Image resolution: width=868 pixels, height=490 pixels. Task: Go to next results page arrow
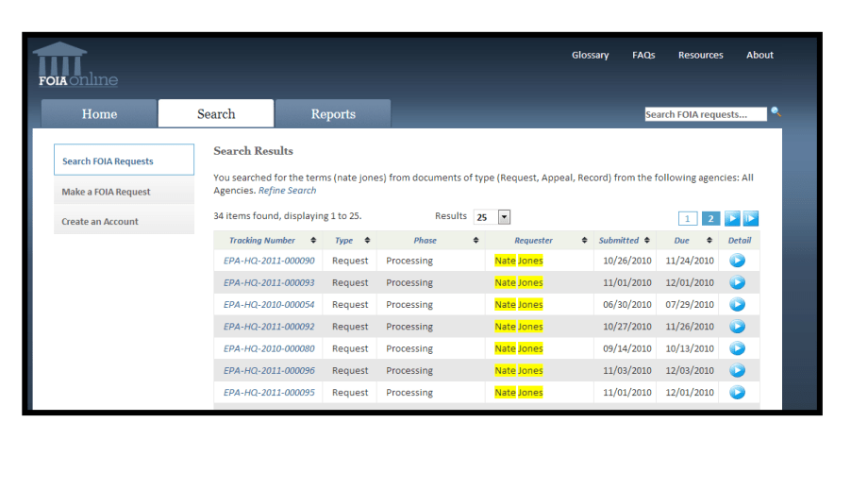pyautogui.click(x=732, y=219)
